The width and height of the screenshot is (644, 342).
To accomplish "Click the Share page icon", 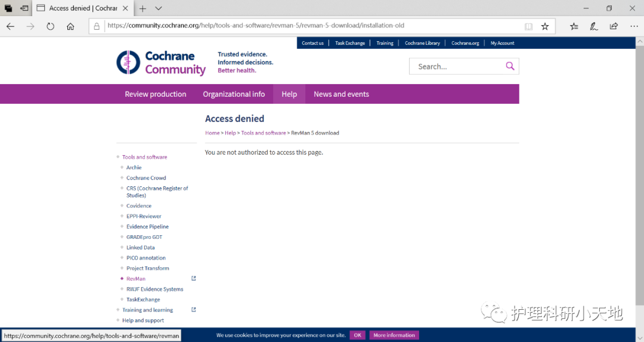I will click(x=614, y=26).
